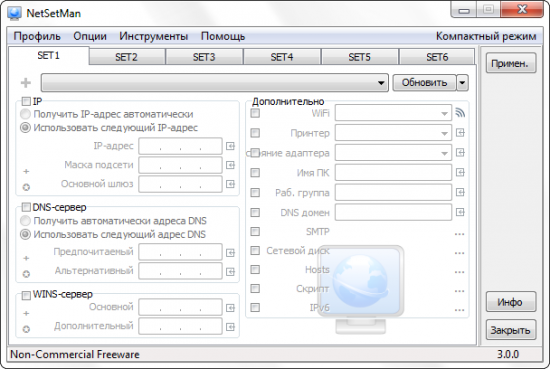Open the Помощь menu

(223, 36)
